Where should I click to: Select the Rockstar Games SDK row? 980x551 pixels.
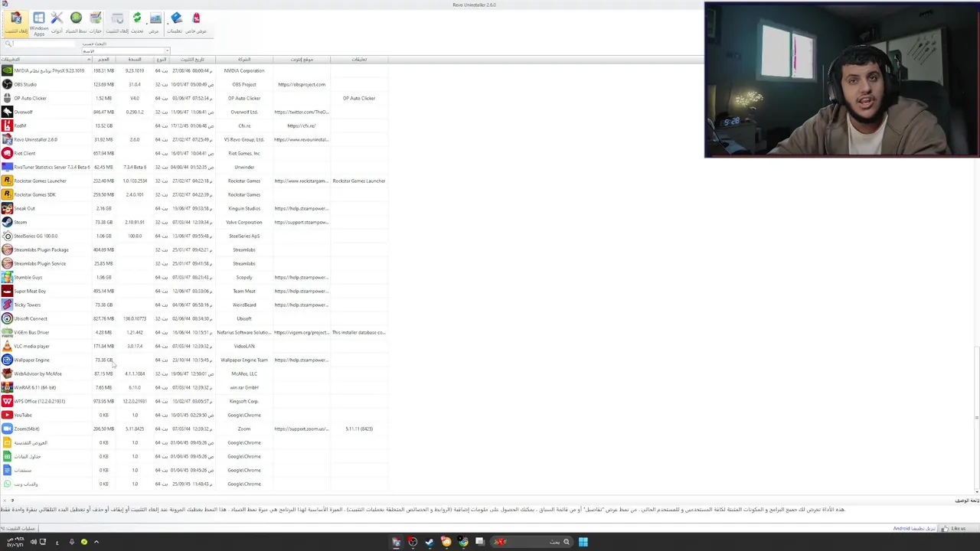(x=194, y=194)
